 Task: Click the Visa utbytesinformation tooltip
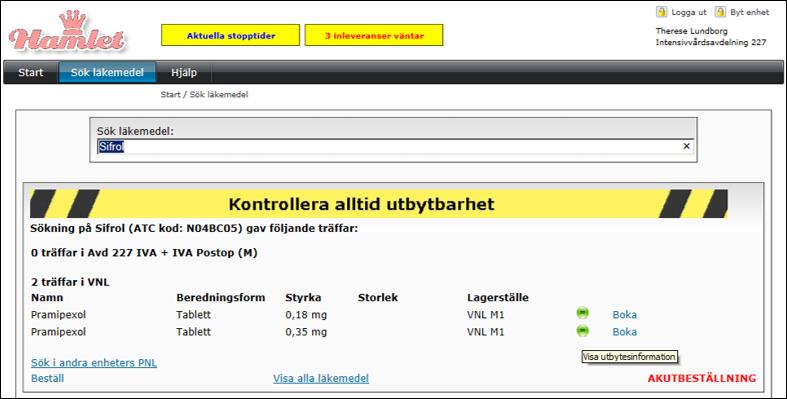point(629,357)
